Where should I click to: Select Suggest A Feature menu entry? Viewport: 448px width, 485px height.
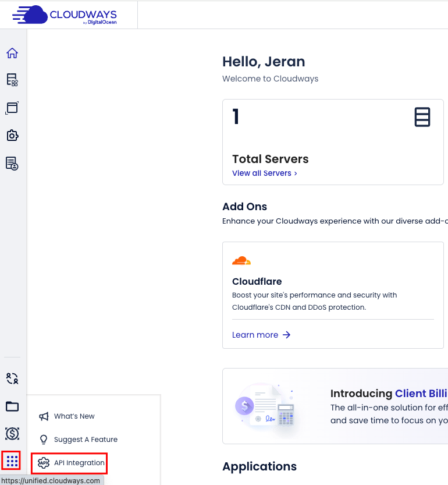(86, 440)
